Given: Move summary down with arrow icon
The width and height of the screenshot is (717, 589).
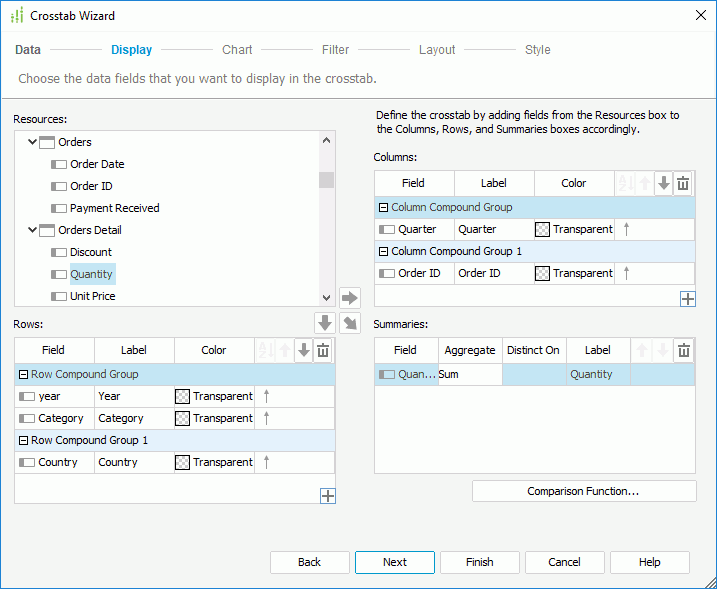Looking at the screenshot, I should [662, 350].
